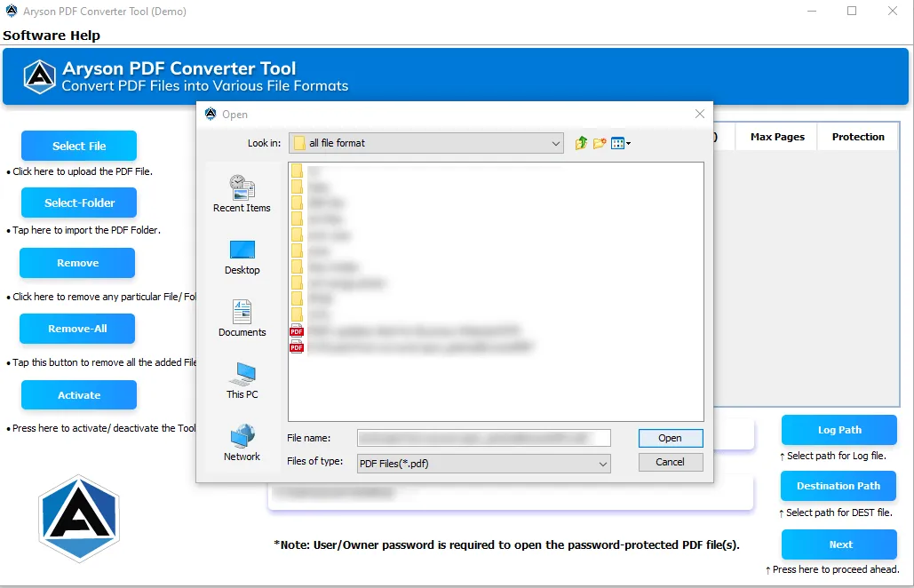Select the first PDF file icon
Viewport: 914px width, 588px height.
tap(297, 331)
